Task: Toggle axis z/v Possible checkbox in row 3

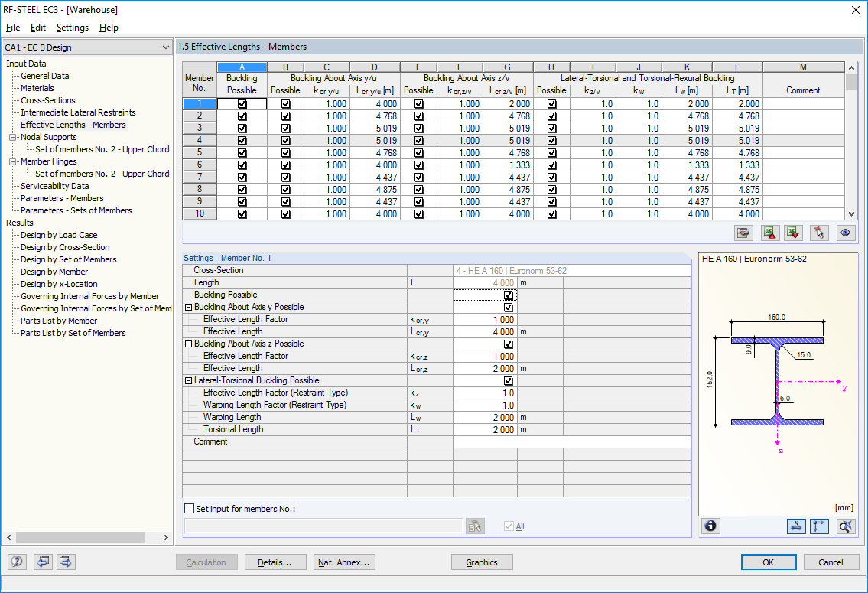Action: click(x=419, y=129)
